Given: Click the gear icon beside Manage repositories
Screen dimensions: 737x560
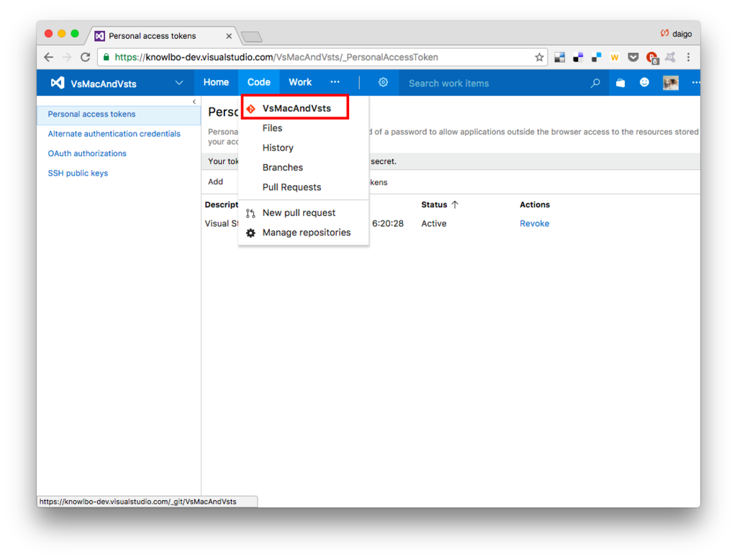Looking at the screenshot, I should coord(250,232).
